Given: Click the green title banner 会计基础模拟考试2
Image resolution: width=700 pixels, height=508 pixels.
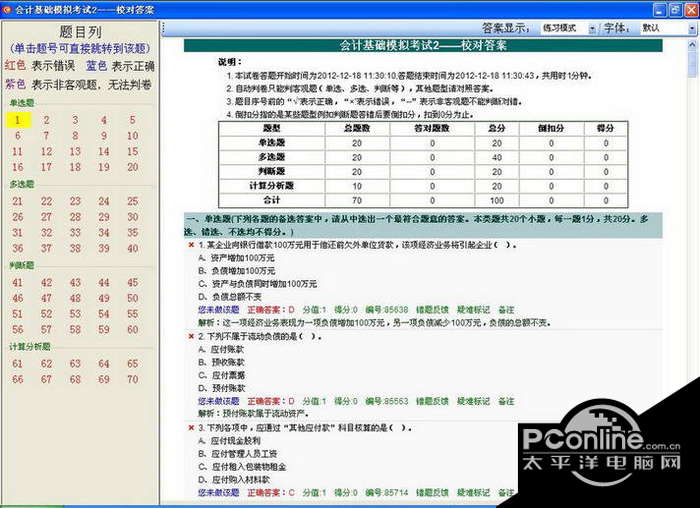Looking at the screenshot, I should pyautogui.click(x=423, y=46).
